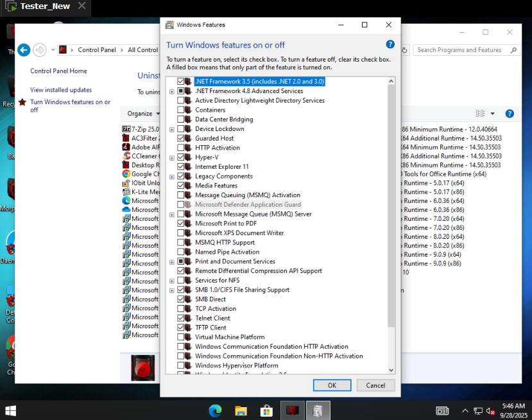The width and height of the screenshot is (532, 420).
Task: Click the Back arrow in Control Panel
Action: point(24,50)
